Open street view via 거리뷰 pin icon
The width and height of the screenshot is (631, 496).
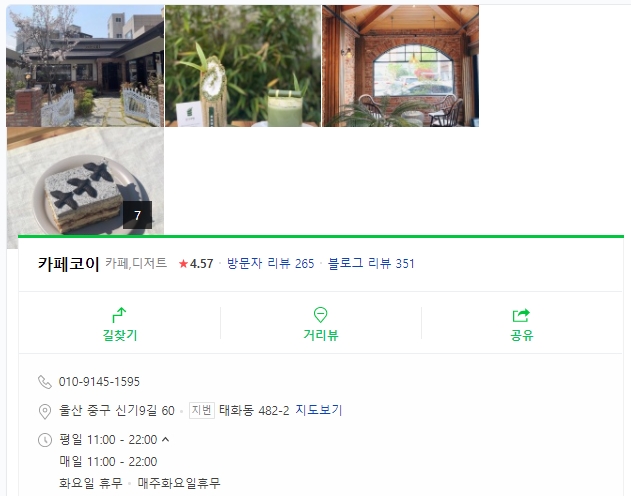click(x=320, y=315)
